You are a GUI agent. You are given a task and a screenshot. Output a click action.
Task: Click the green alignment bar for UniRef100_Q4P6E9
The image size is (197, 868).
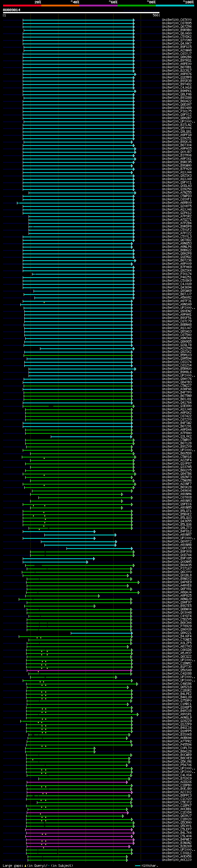pyautogui.click(x=83, y=582)
